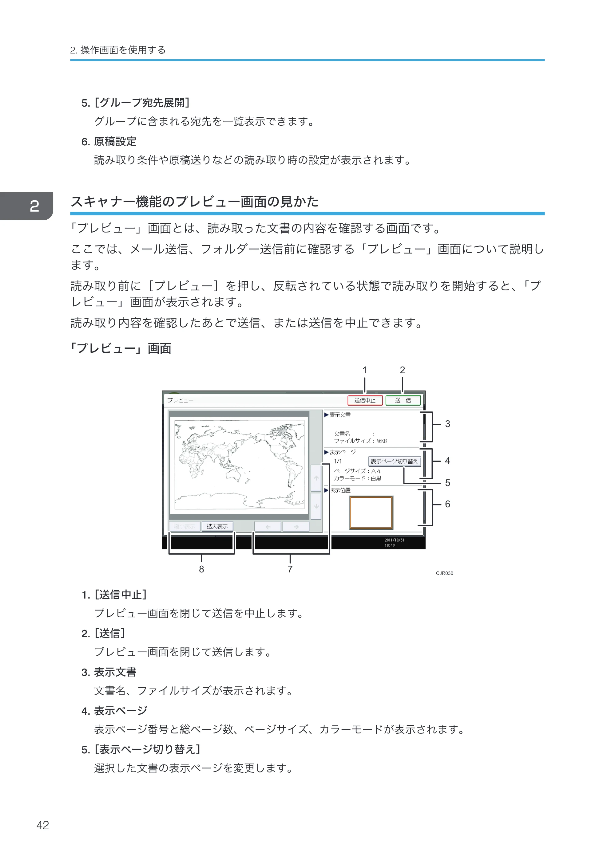The height and width of the screenshot is (868, 615).
Task: Click the list item 6. 原稿設定
Action: (x=109, y=141)
